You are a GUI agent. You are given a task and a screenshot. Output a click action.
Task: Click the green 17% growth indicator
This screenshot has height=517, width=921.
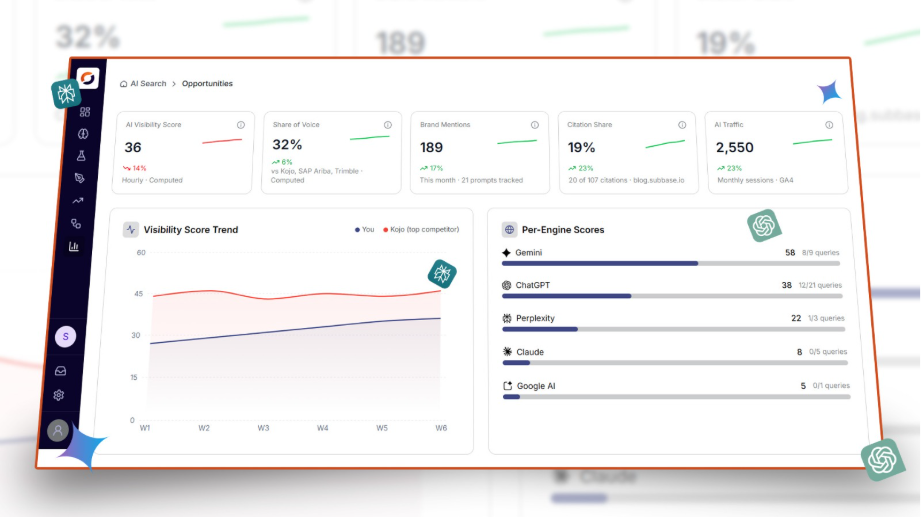coord(432,168)
